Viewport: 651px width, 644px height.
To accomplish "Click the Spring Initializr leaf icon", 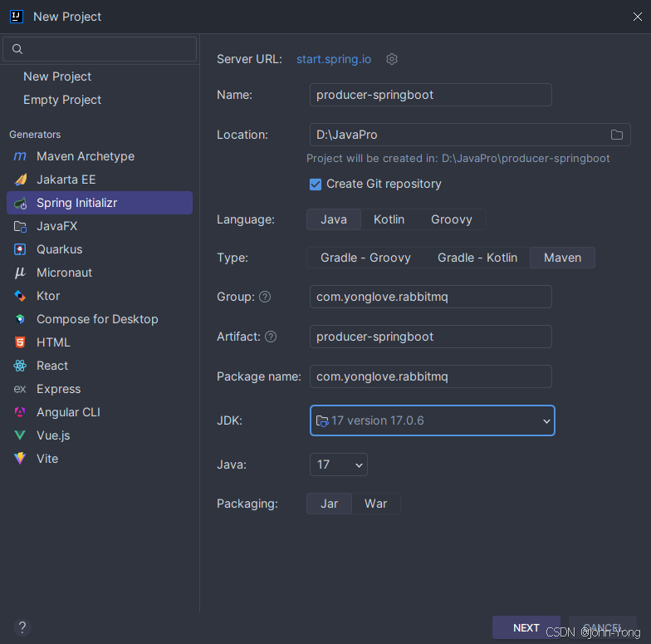I will [x=20, y=203].
